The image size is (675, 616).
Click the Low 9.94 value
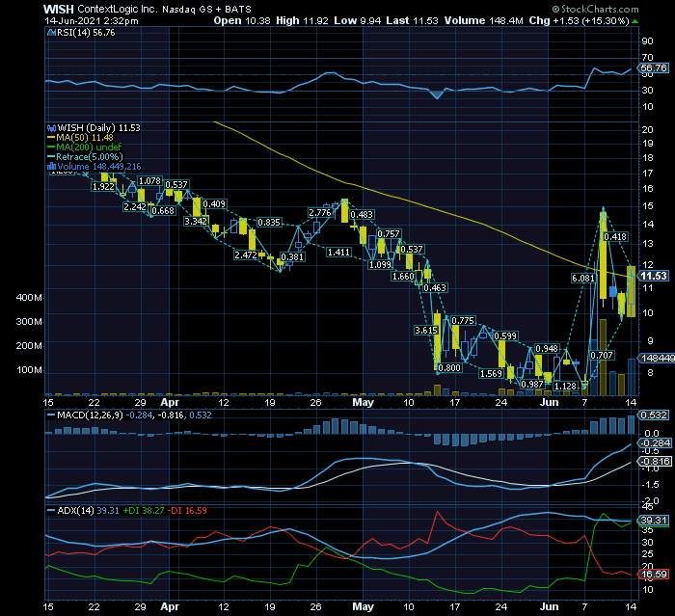coord(358,20)
